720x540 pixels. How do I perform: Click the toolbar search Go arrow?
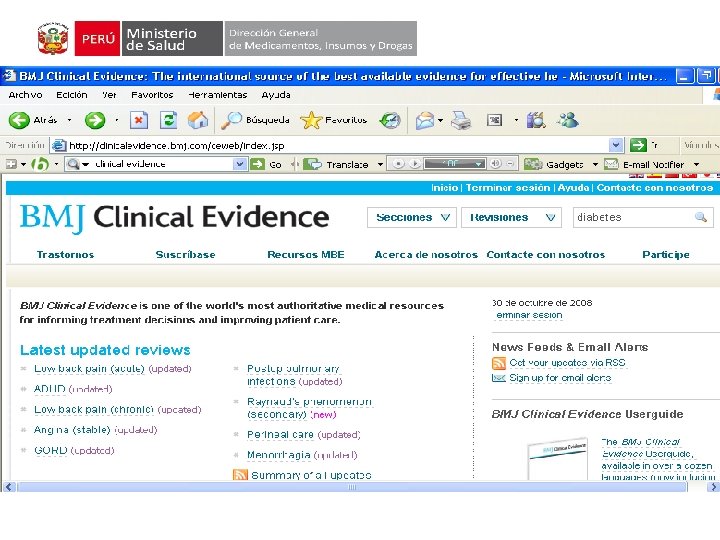[x=258, y=164]
